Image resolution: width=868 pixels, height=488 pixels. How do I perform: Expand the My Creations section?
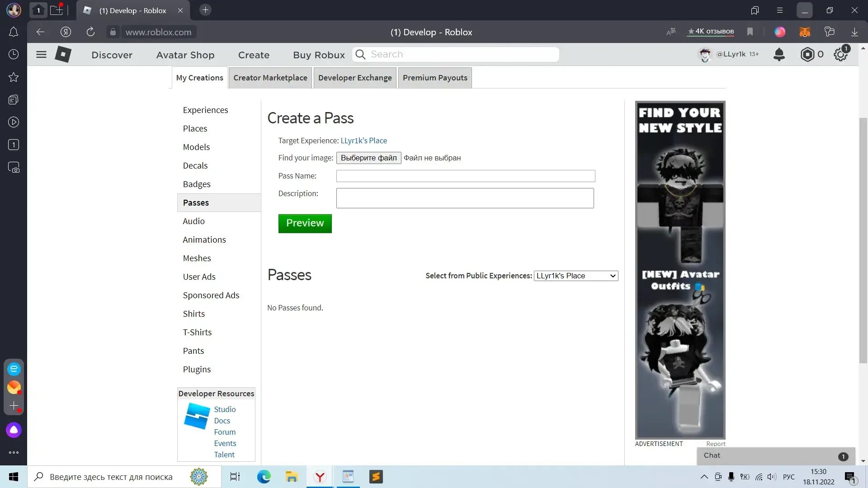pyautogui.click(x=200, y=77)
